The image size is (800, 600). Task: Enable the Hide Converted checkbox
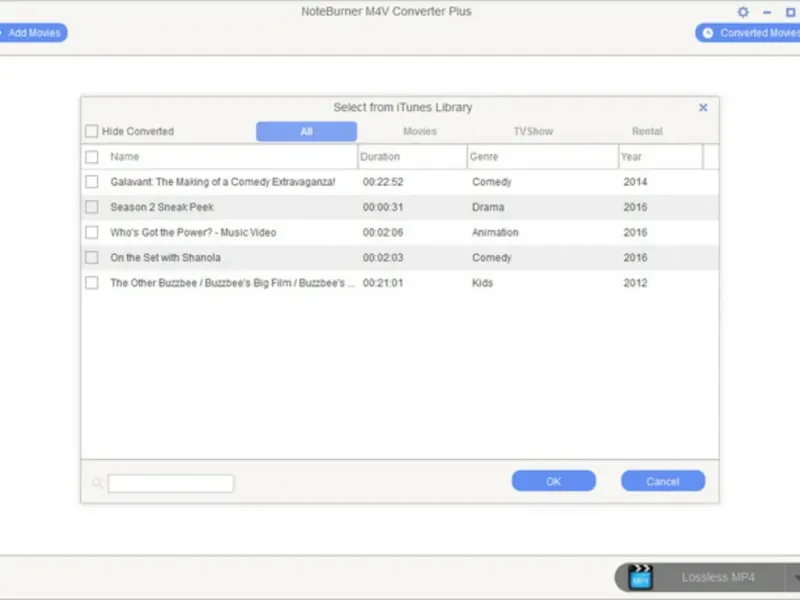(x=91, y=131)
